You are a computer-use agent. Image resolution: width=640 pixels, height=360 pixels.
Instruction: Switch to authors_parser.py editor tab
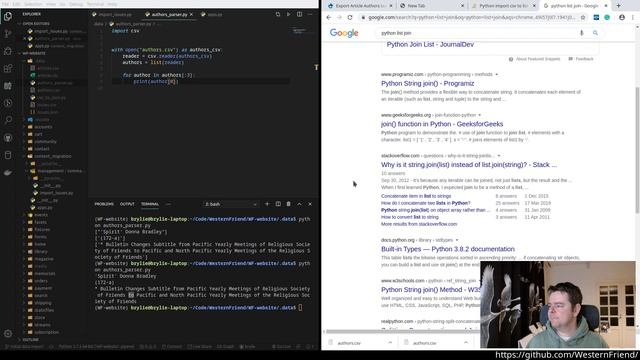coord(169,14)
